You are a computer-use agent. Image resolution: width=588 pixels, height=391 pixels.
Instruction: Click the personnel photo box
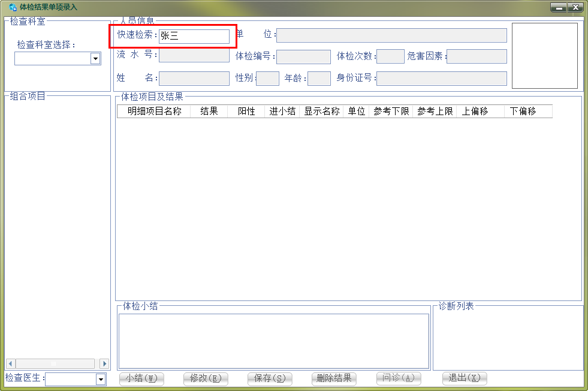(x=545, y=56)
